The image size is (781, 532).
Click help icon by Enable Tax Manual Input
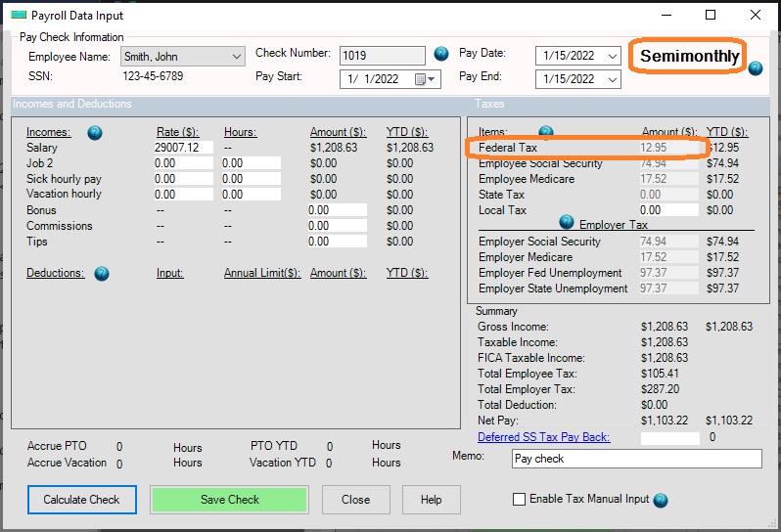click(x=661, y=500)
